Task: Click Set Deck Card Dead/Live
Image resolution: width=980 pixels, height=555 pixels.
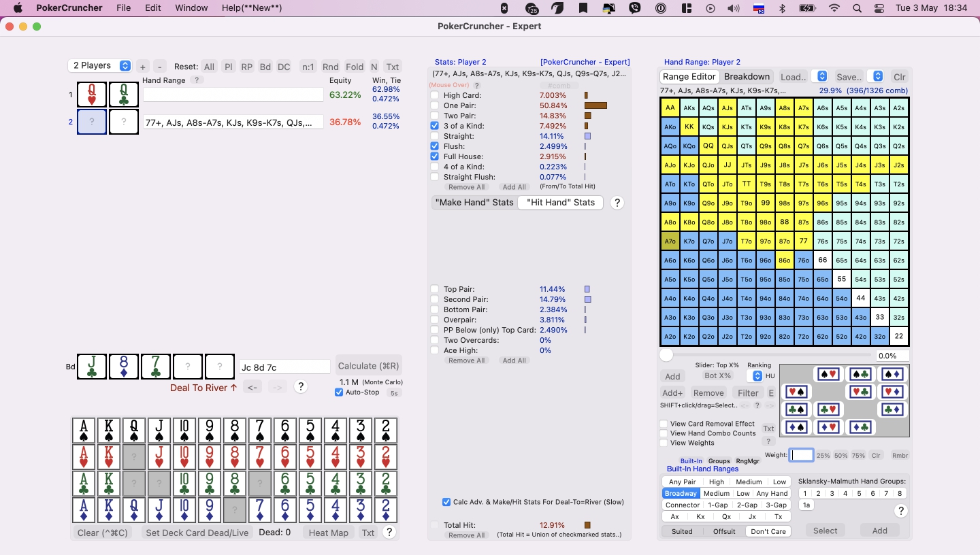Action: [197, 533]
